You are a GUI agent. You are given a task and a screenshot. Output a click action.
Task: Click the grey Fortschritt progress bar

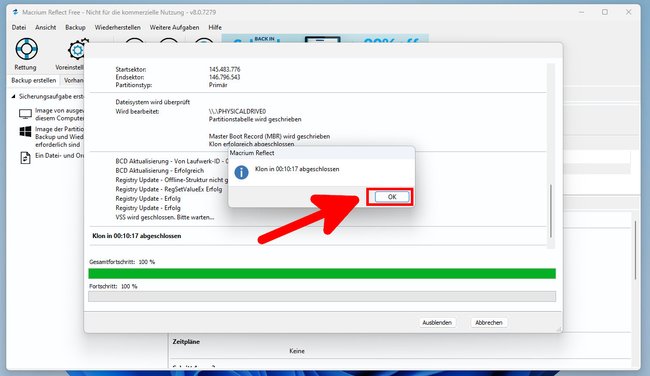tap(322, 296)
